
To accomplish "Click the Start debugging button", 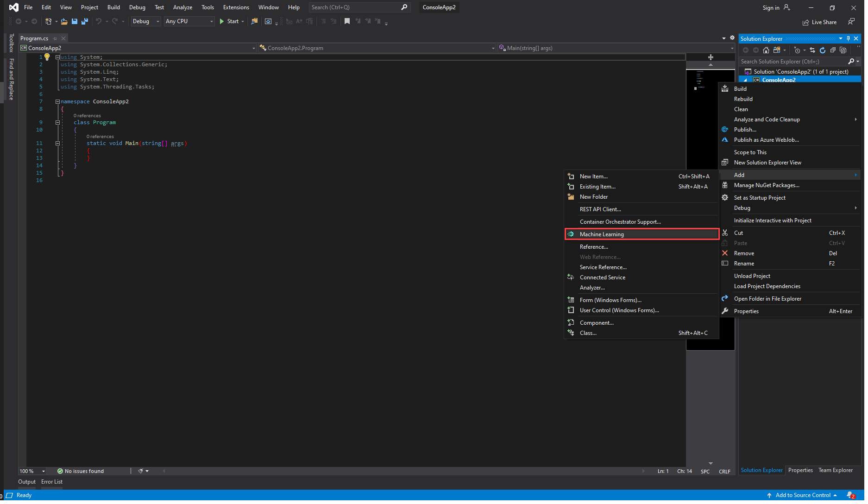I will click(229, 21).
